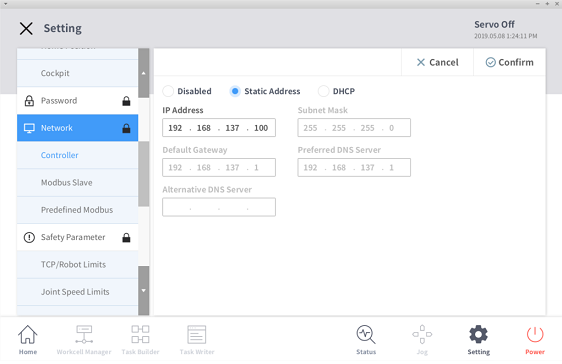The height and width of the screenshot is (364, 562).
Task: Open Workcell Manager icon
Action: 84,335
